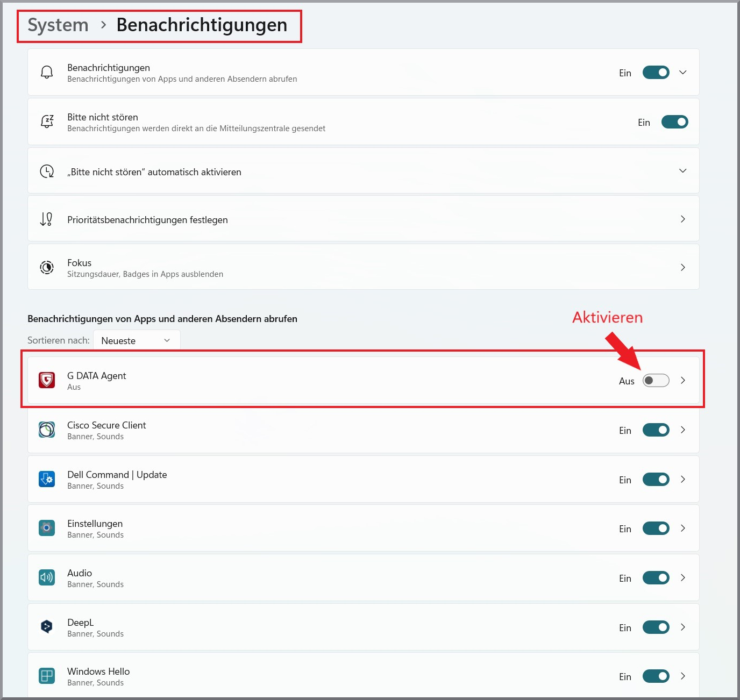
Task: Turn off the main Benachrichtigungen toggle
Action: pos(656,73)
